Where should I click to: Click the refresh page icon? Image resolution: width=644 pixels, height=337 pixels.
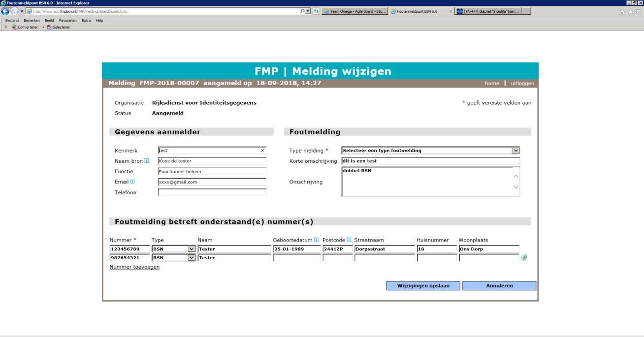click(x=317, y=11)
